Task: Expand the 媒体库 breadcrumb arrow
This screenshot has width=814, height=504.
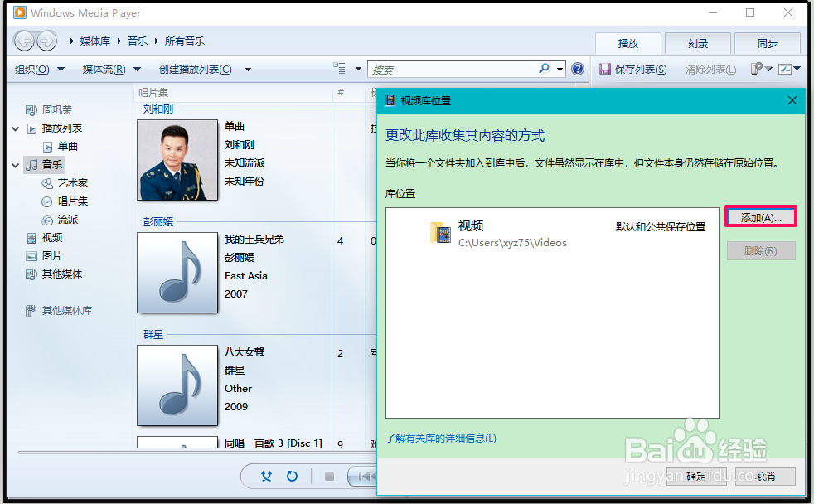Action: [71, 41]
